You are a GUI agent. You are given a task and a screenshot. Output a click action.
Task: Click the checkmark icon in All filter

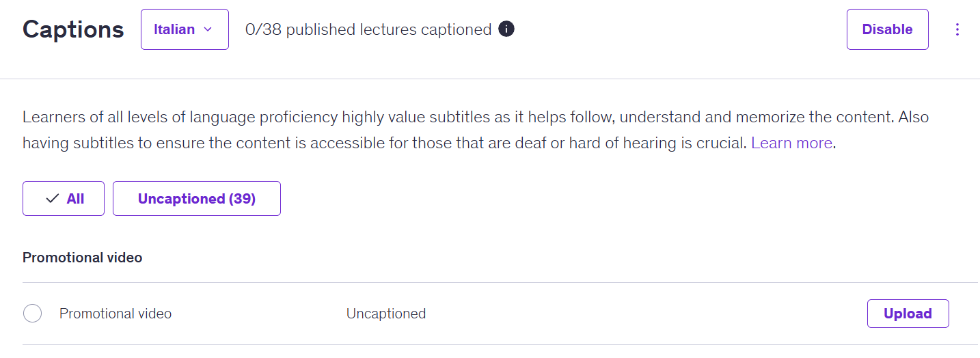[52, 199]
